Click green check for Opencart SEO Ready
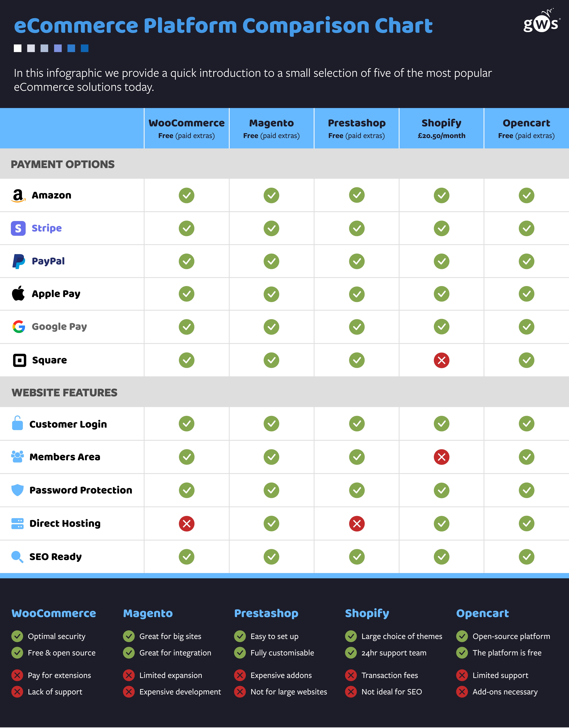This screenshot has width=569, height=728. pos(527,557)
